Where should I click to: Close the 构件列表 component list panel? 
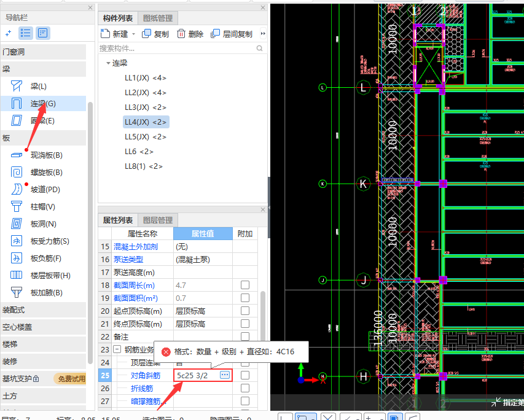pos(263,7)
